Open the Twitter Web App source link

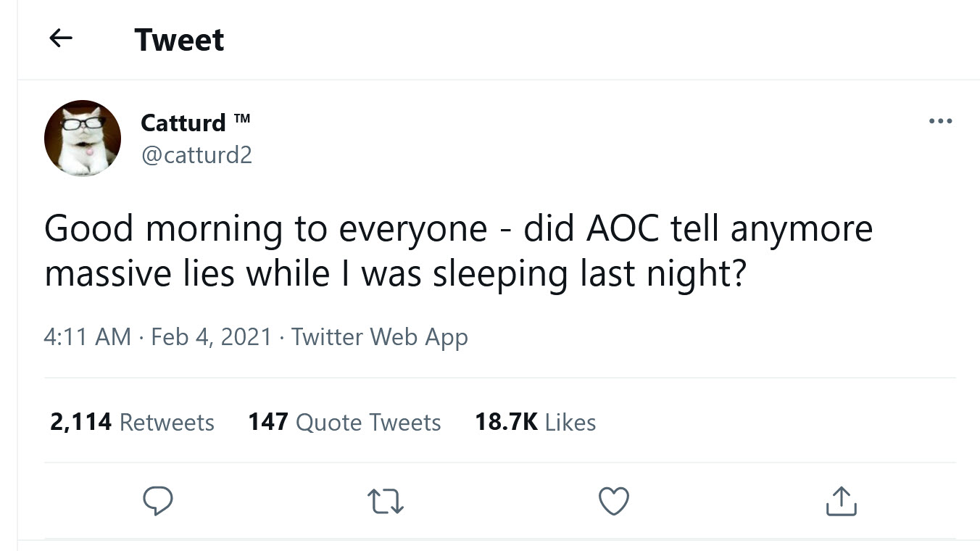pyautogui.click(x=379, y=337)
